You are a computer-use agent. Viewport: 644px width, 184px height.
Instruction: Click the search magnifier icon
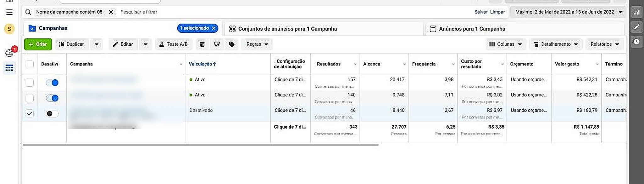click(28, 12)
